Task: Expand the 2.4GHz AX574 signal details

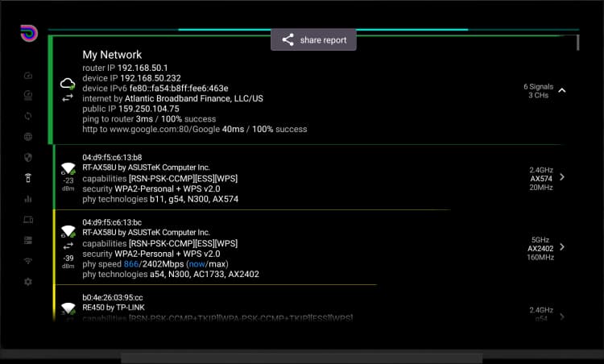Action: pyautogui.click(x=562, y=177)
